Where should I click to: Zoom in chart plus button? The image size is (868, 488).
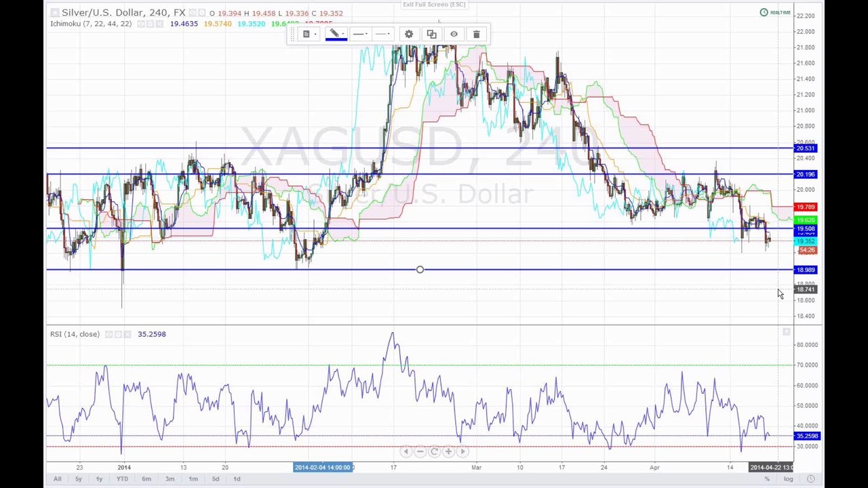pos(448,451)
